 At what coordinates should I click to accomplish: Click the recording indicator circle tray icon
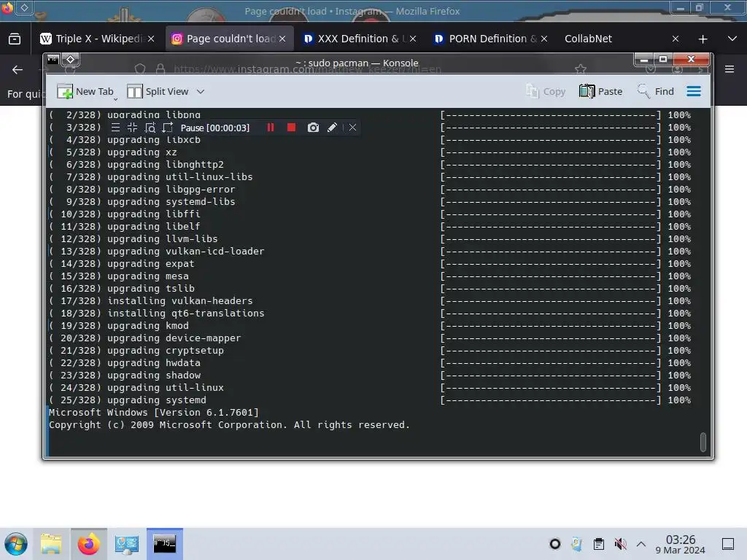pyautogui.click(x=555, y=544)
